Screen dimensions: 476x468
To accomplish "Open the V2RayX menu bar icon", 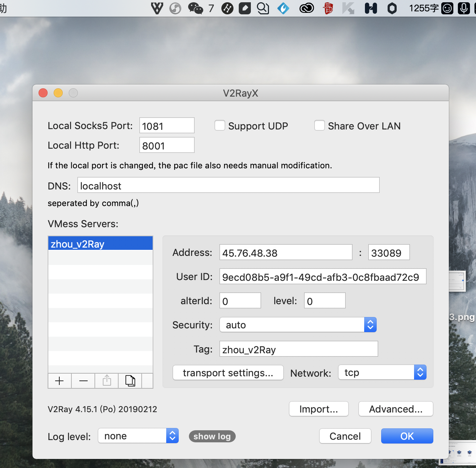I will coord(157,8).
